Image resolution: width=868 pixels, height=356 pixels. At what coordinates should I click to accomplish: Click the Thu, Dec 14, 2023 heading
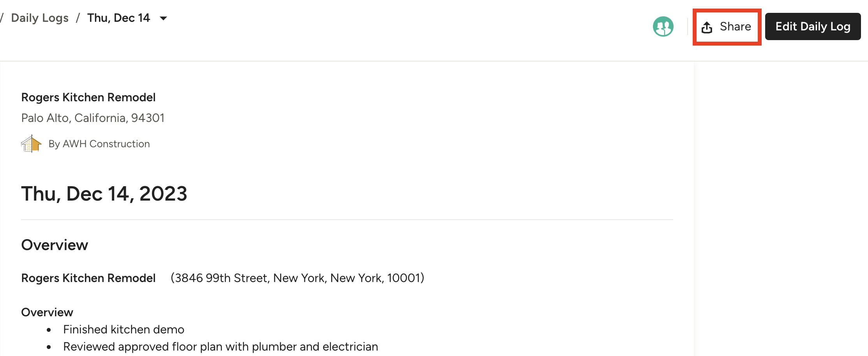point(104,194)
